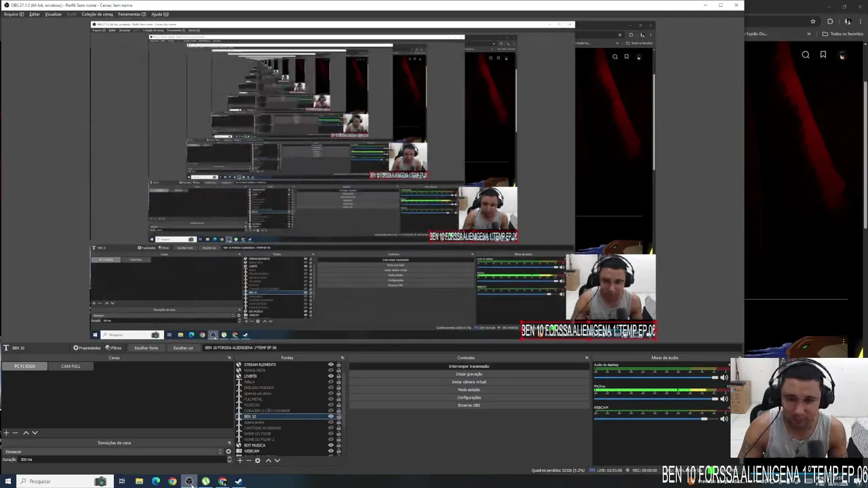Move scene up with arrow icon
This screenshot has width=868, height=488.
(26, 433)
